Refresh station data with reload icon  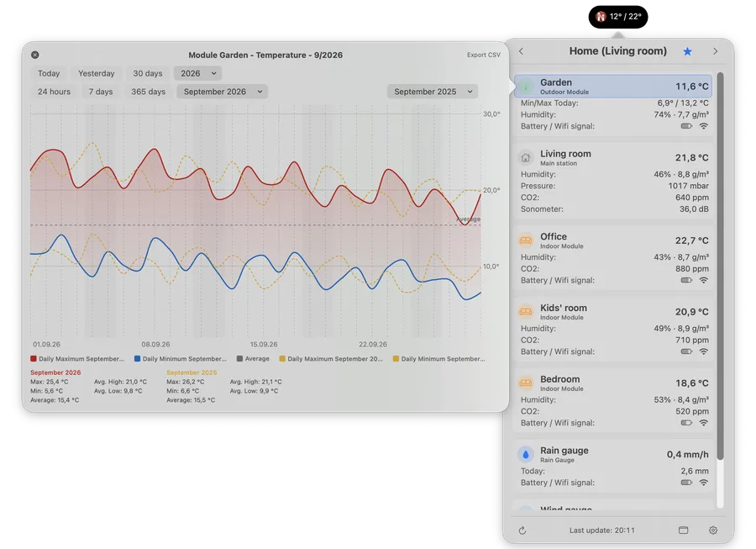(x=522, y=531)
